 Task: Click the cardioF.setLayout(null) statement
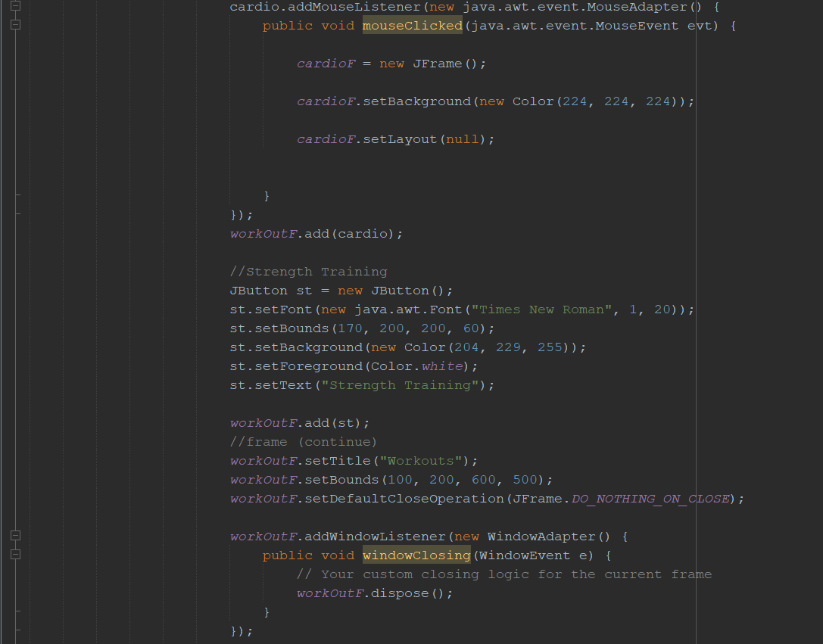coord(395,139)
